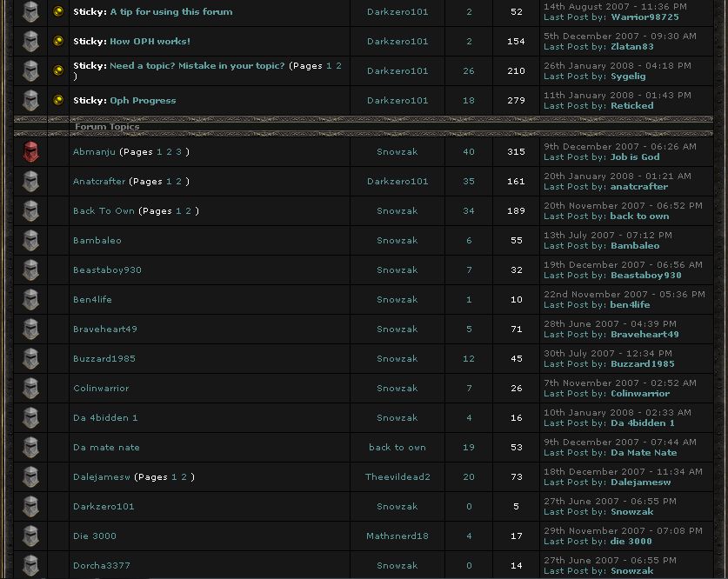Open the Back To Own topic
The height and width of the screenshot is (579, 728).
pyautogui.click(x=104, y=210)
